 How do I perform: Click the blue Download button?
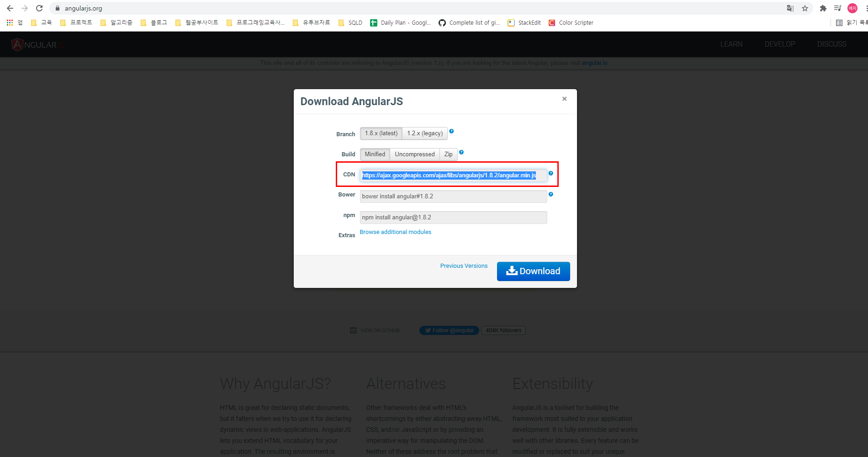click(533, 271)
